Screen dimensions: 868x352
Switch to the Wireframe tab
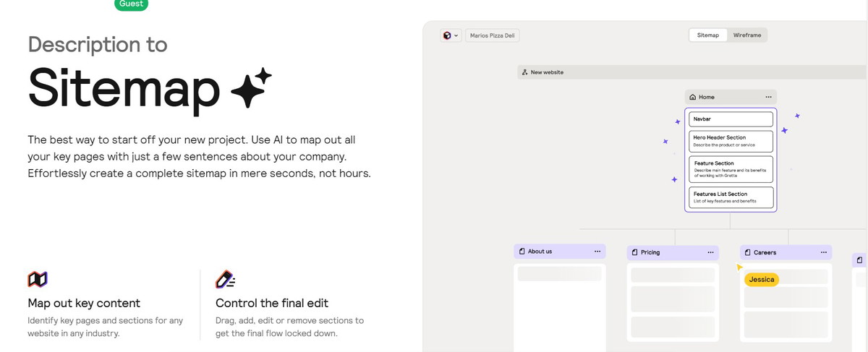tap(746, 35)
